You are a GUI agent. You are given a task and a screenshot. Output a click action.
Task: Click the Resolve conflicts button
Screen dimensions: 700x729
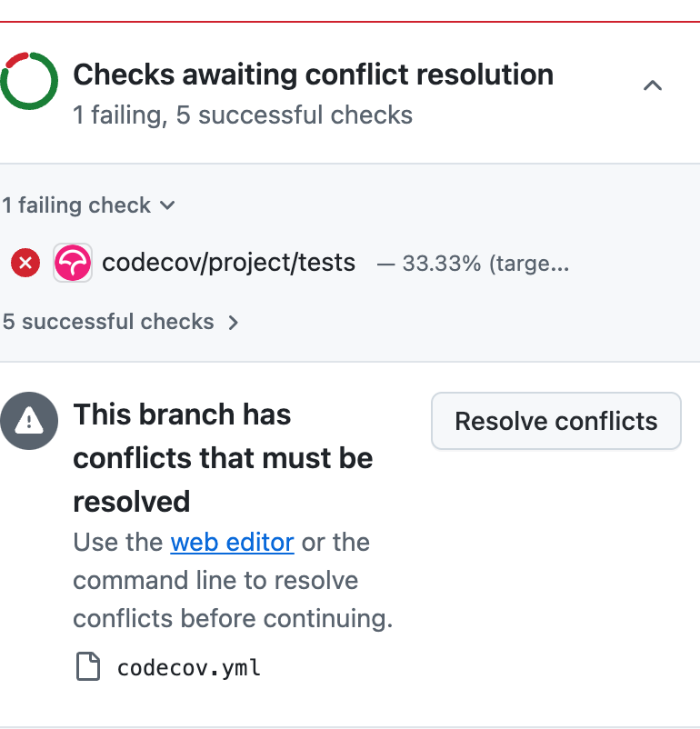pos(555,421)
